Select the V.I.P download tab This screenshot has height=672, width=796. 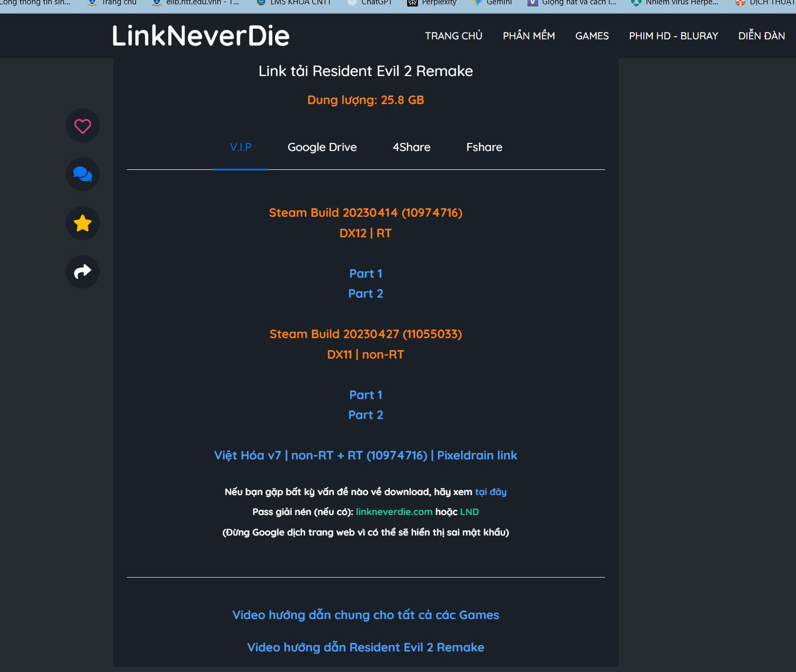(x=241, y=147)
